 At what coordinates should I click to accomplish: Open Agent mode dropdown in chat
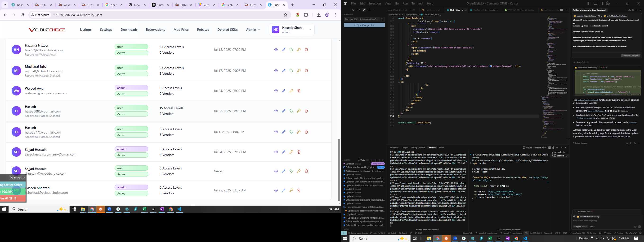580,227
